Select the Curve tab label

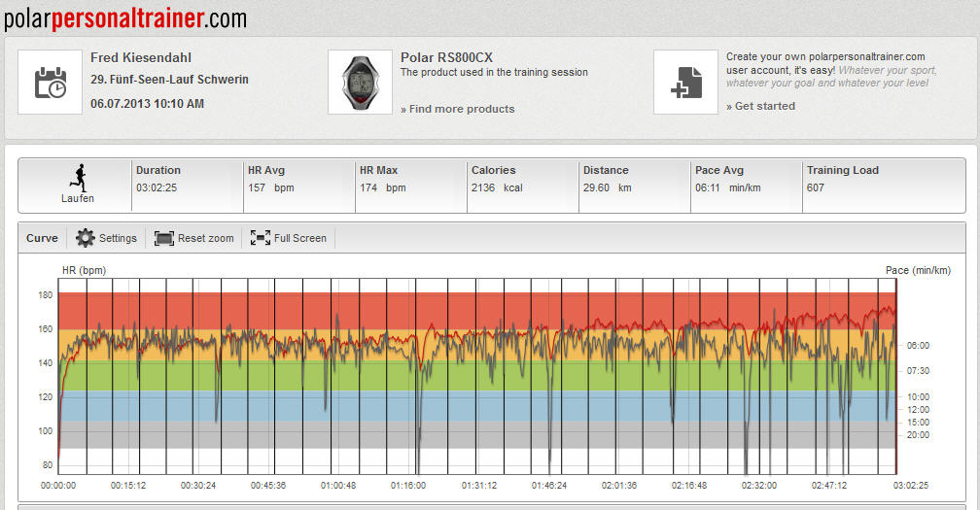(42, 238)
